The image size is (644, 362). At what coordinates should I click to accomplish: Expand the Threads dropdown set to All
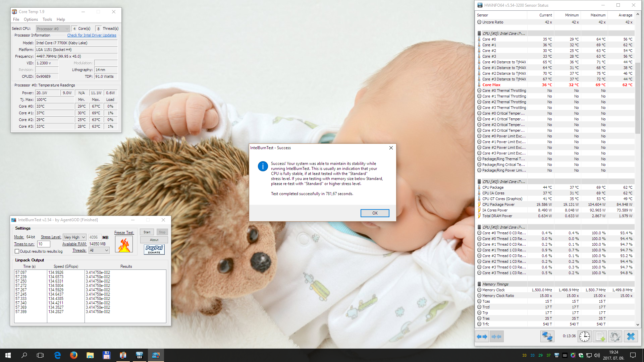click(x=99, y=250)
